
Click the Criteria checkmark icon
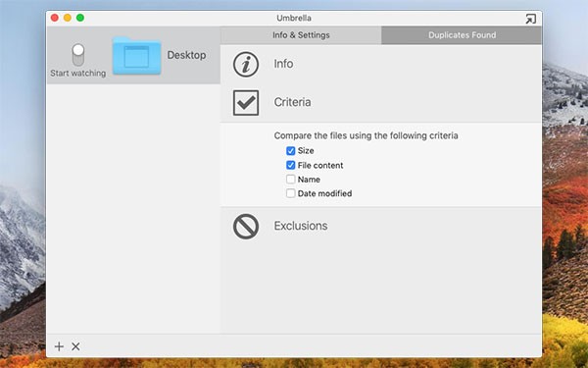246,102
